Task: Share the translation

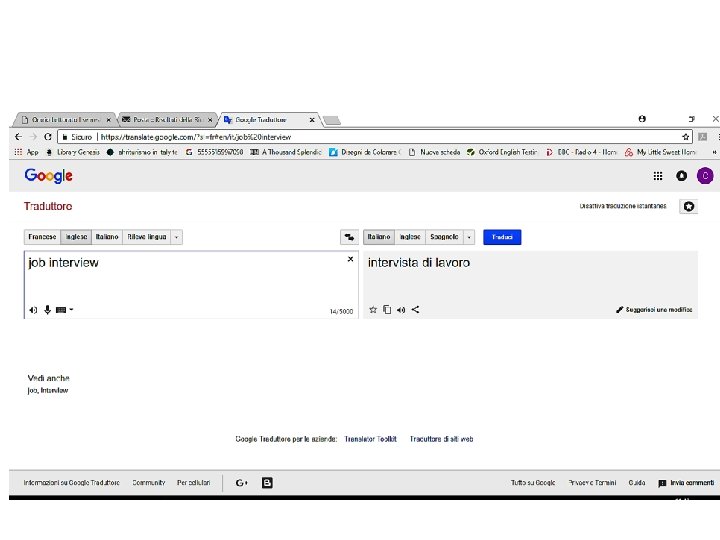Action: [415, 309]
